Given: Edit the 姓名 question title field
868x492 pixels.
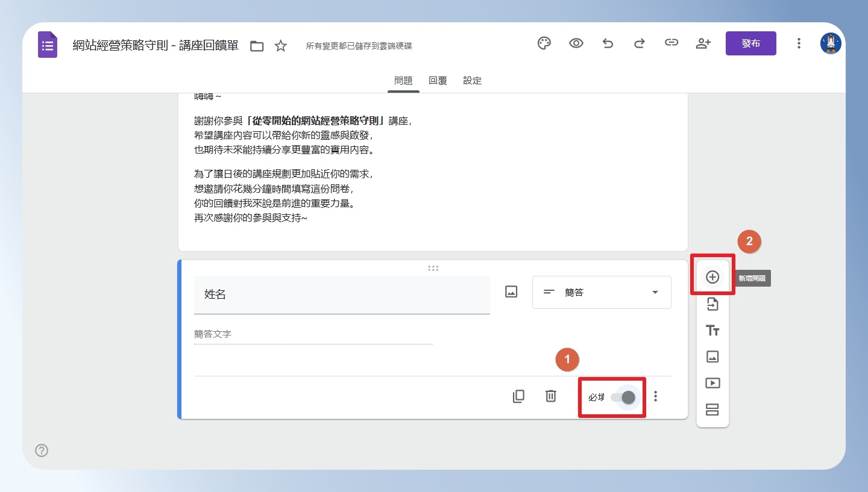Looking at the screenshot, I should (x=342, y=295).
